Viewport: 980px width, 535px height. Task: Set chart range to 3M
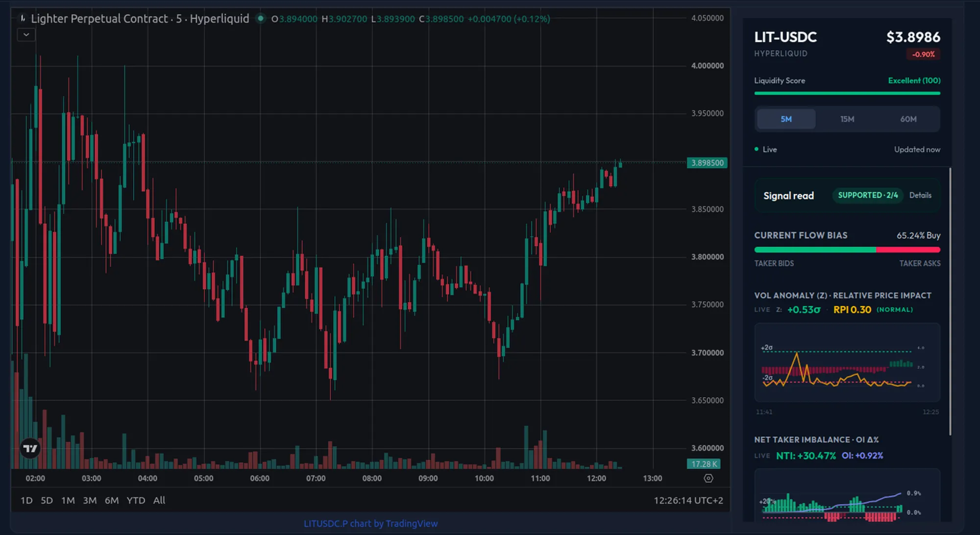point(90,500)
